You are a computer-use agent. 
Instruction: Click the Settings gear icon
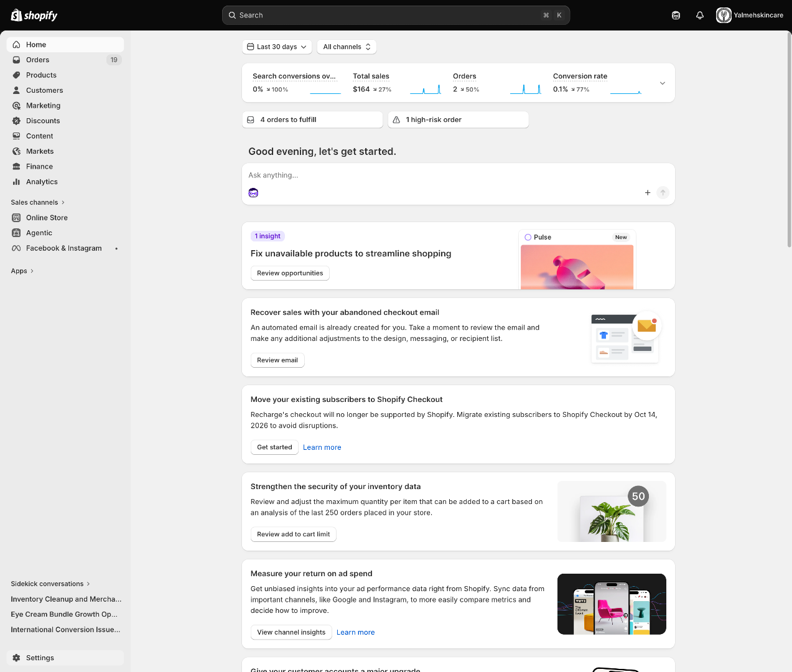tap(17, 658)
